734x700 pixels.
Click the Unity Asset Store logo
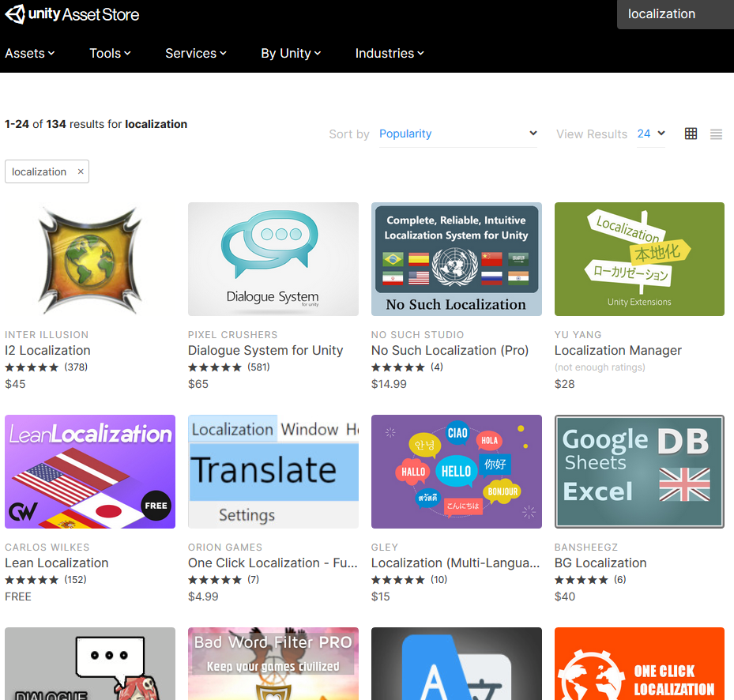pos(72,13)
